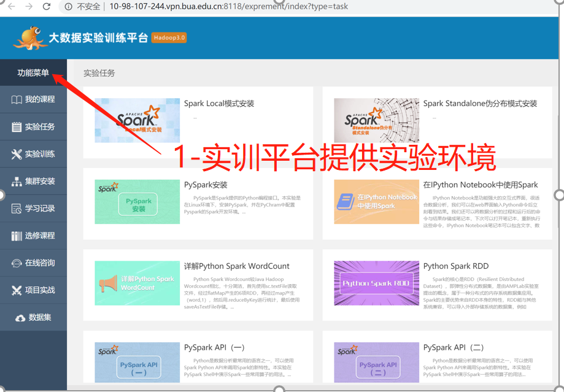Click the 在线咨询 chat icon
The height and width of the screenshot is (392, 564).
pyautogui.click(x=17, y=263)
